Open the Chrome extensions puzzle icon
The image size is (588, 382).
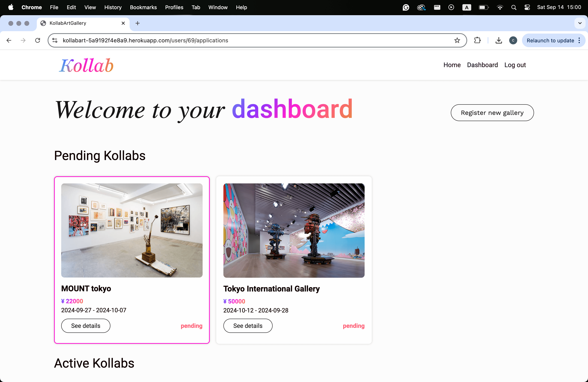click(477, 41)
